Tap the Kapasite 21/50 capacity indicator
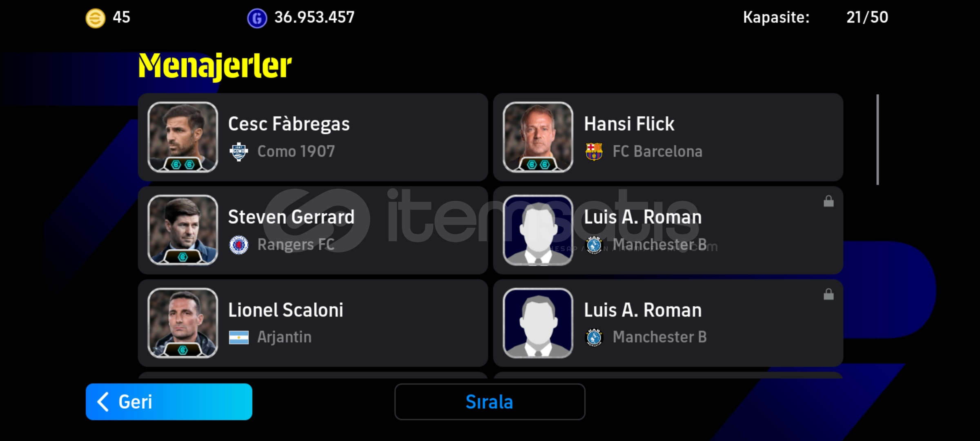Image resolution: width=980 pixels, height=441 pixels. tap(815, 17)
